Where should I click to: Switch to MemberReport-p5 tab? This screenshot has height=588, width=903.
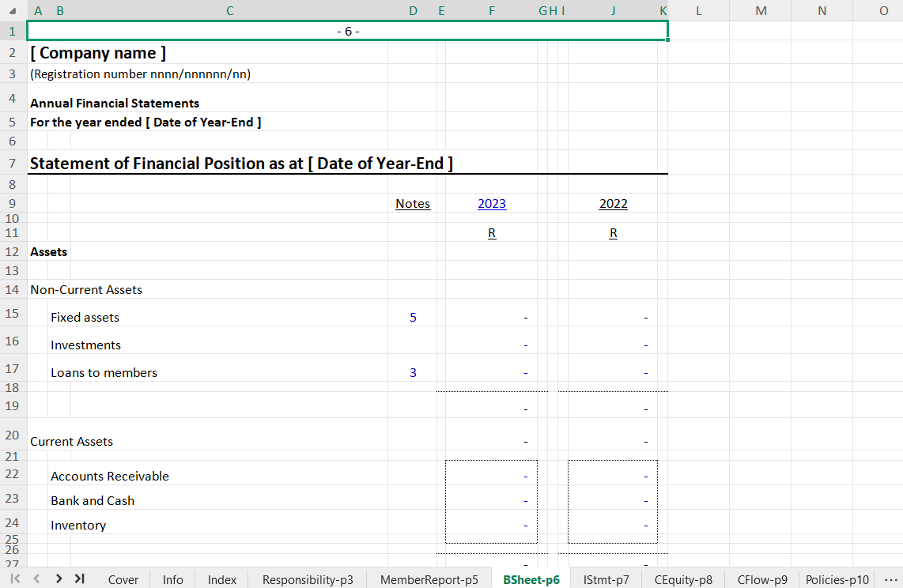(429, 579)
